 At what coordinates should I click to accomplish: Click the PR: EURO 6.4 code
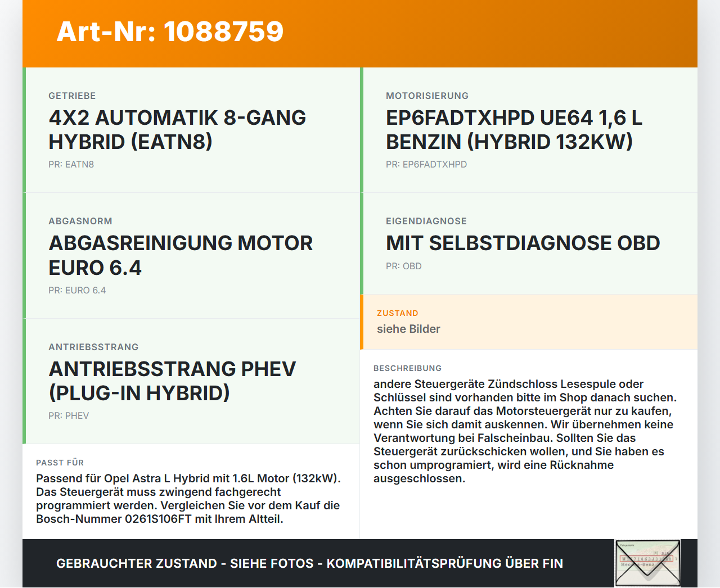tap(77, 291)
